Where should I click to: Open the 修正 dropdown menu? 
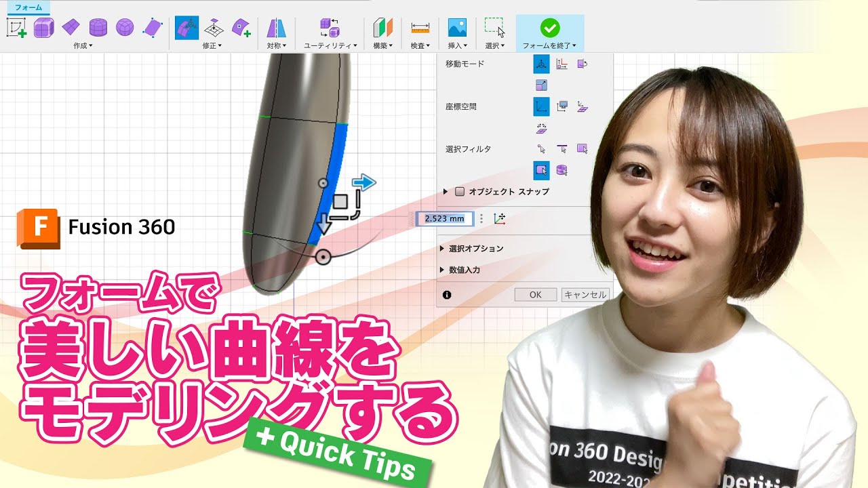[x=213, y=45]
